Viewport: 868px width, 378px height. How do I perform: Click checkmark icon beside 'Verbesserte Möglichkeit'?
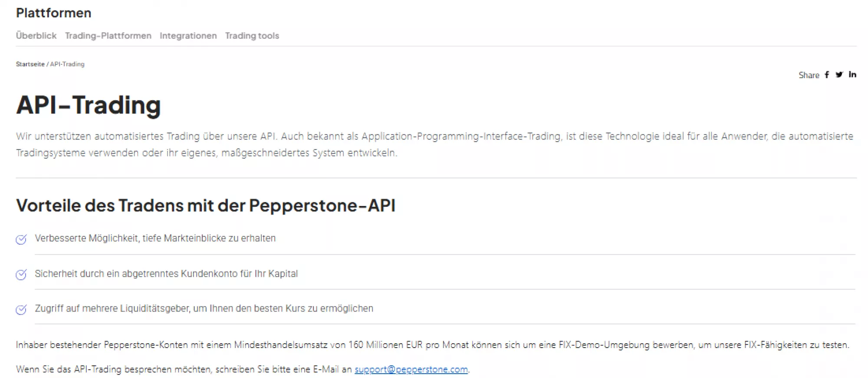21,239
